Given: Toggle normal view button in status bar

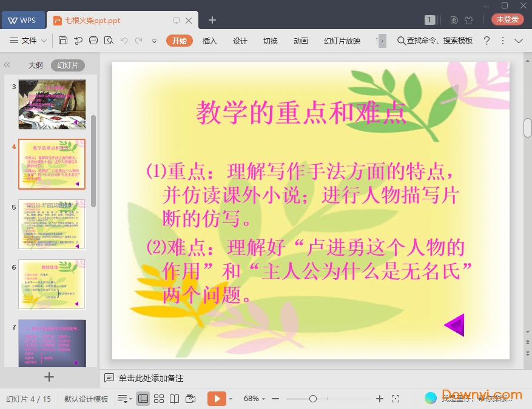Looking at the screenshot, I should click(x=143, y=398).
